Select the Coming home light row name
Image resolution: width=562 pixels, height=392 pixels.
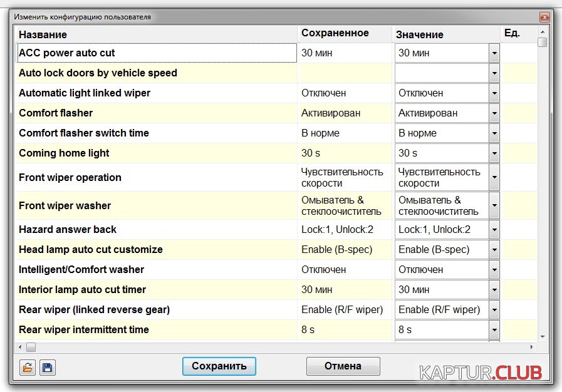pos(64,153)
